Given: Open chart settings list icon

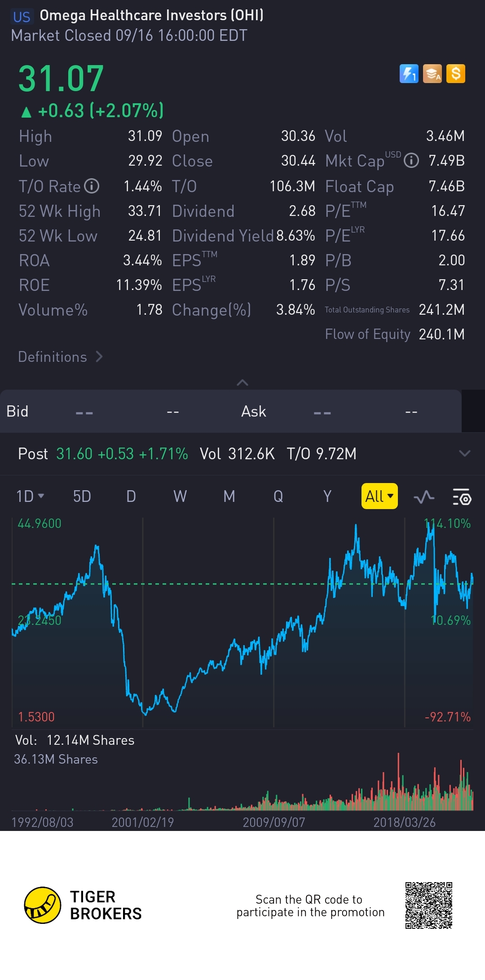Looking at the screenshot, I should coord(462,497).
